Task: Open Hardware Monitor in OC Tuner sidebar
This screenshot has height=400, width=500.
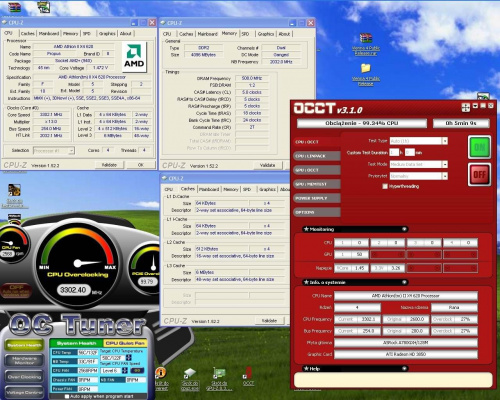Action: click(24, 360)
